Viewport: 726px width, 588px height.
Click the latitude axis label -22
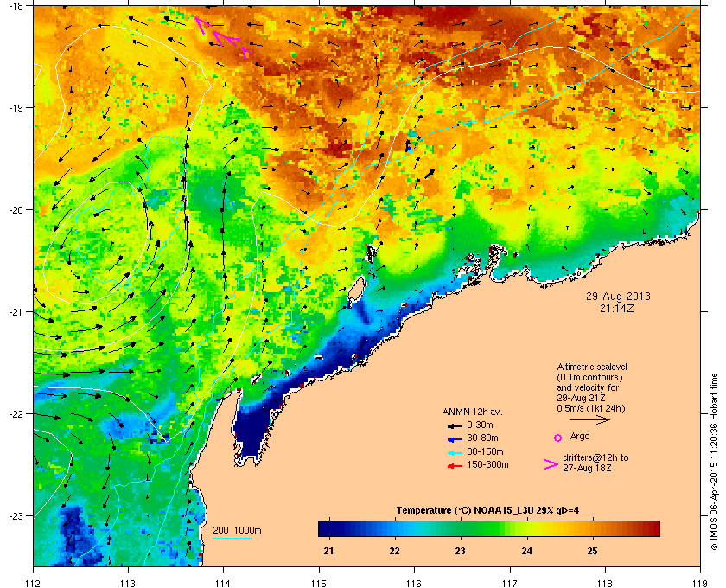(x=16, y=414)
